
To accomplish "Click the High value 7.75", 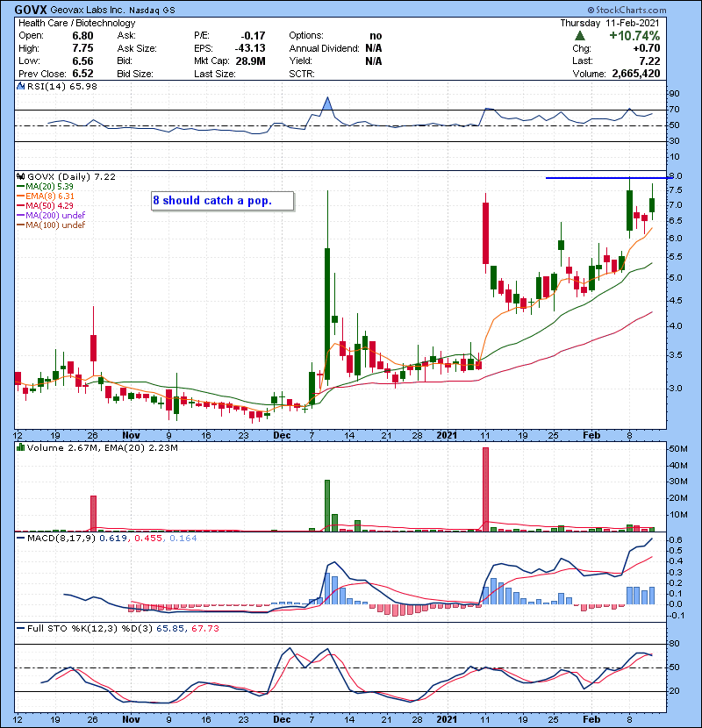I will (x=82, y=48).
